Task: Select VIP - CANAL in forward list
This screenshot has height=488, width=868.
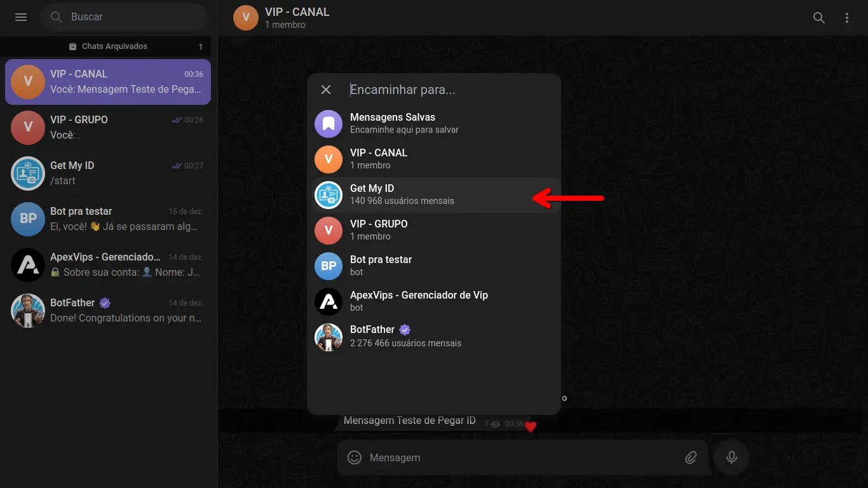Action: (434, 159)
